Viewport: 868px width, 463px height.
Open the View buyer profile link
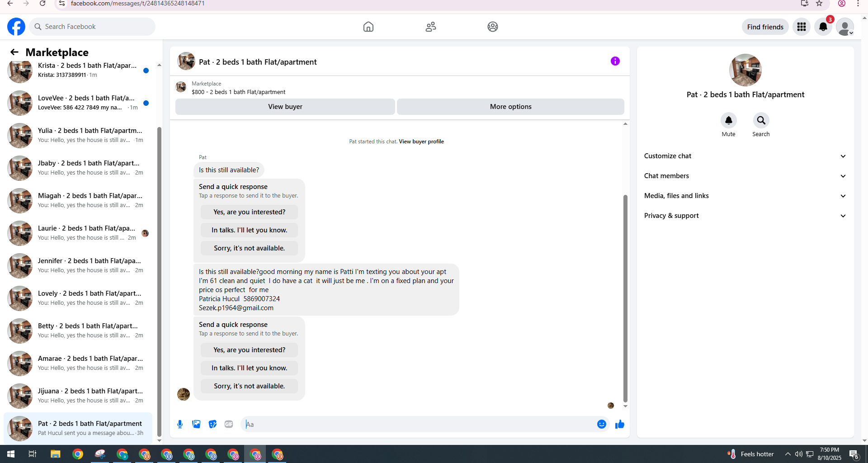(x=421, y=142)
